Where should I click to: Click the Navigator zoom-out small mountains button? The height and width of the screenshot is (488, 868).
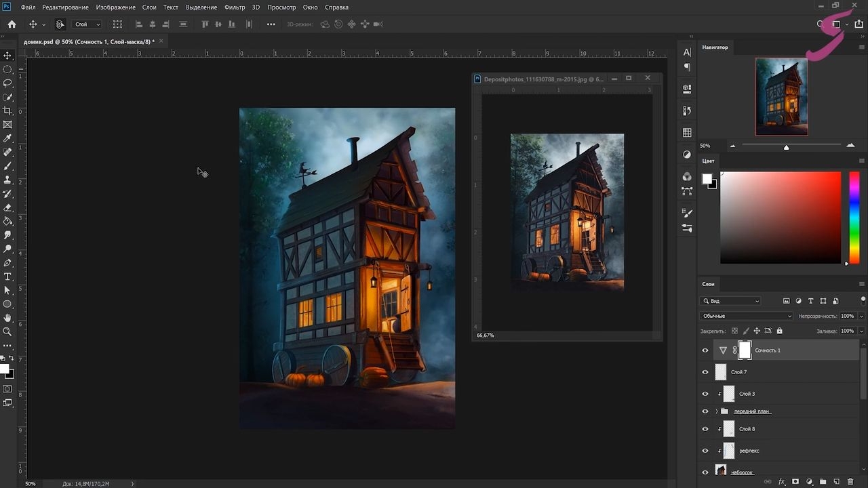coord(732,146)
